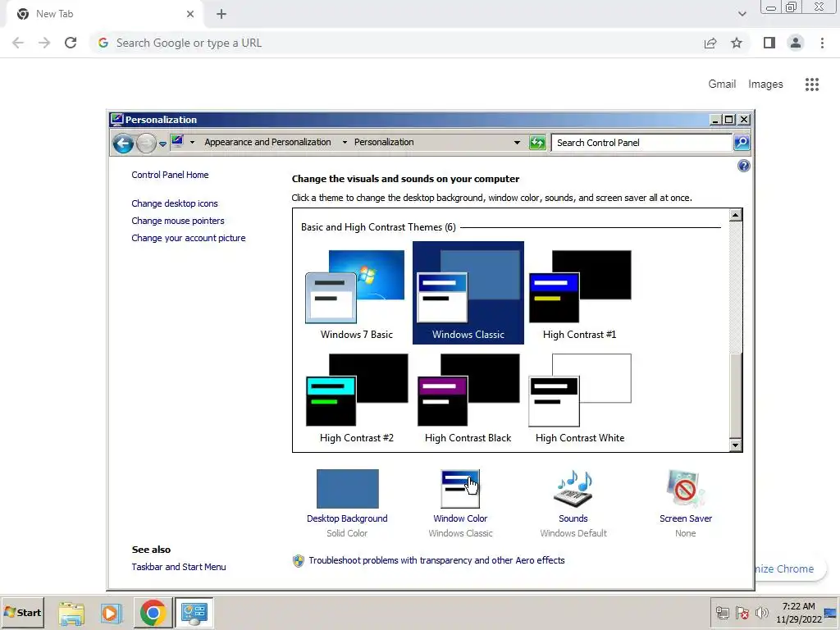Image resolution: width=840 pixels, height=630 pixels.
Task: Click the theme list scroll up arrow
Action: pos(736,215)
